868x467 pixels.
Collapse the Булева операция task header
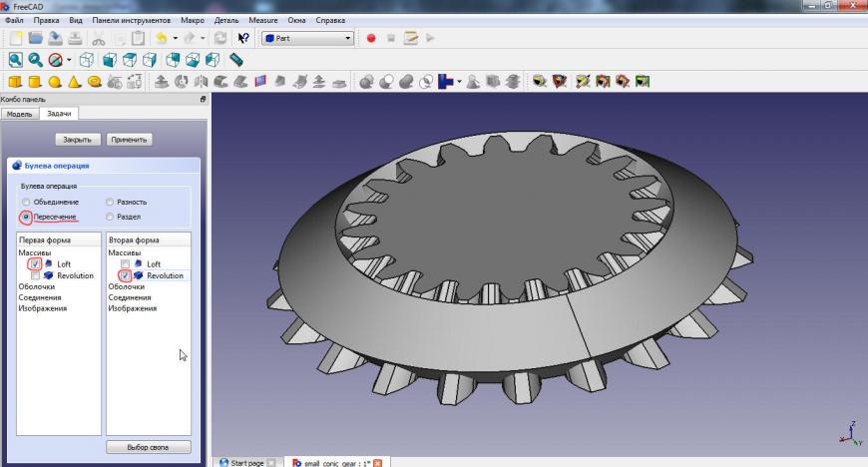click(x=104, y=166)
